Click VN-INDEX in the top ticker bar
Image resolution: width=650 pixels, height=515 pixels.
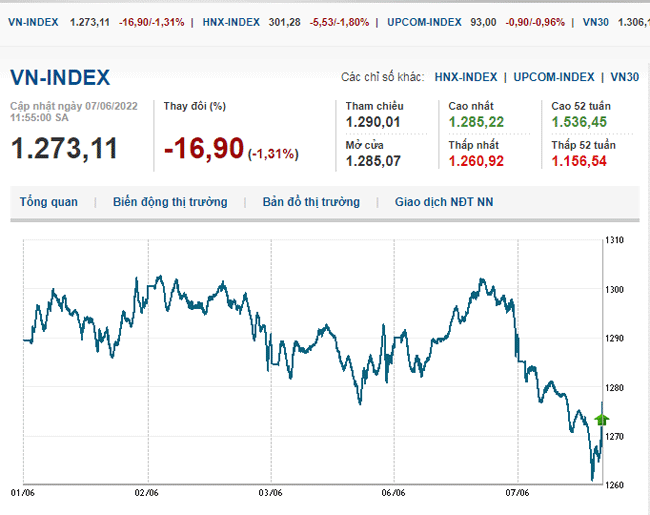pos(33,22)
